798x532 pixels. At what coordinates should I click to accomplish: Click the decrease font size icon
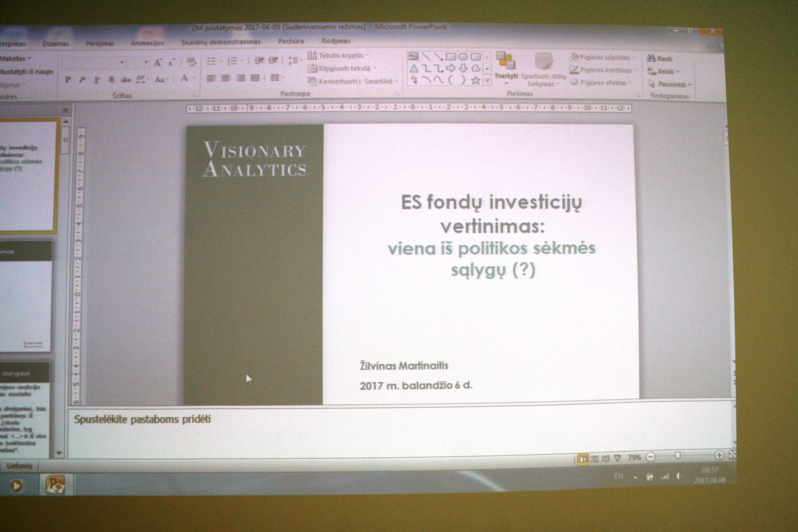172,63
